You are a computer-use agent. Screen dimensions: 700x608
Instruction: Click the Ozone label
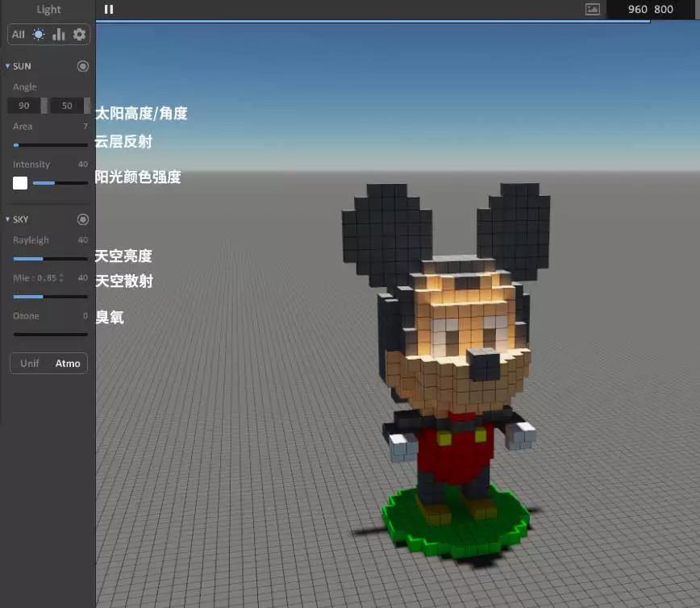click(x=26, y=316)
